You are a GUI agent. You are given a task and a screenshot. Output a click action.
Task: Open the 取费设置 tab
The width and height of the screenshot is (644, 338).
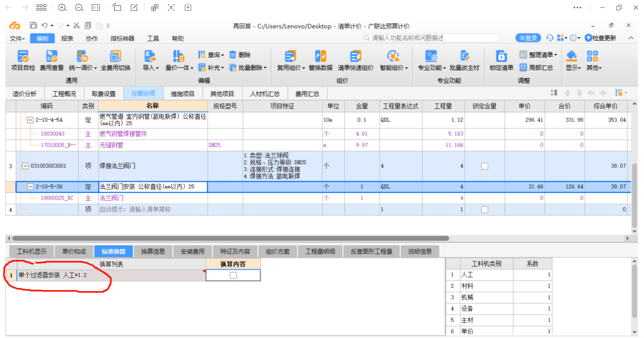click(x=104, y=94)
